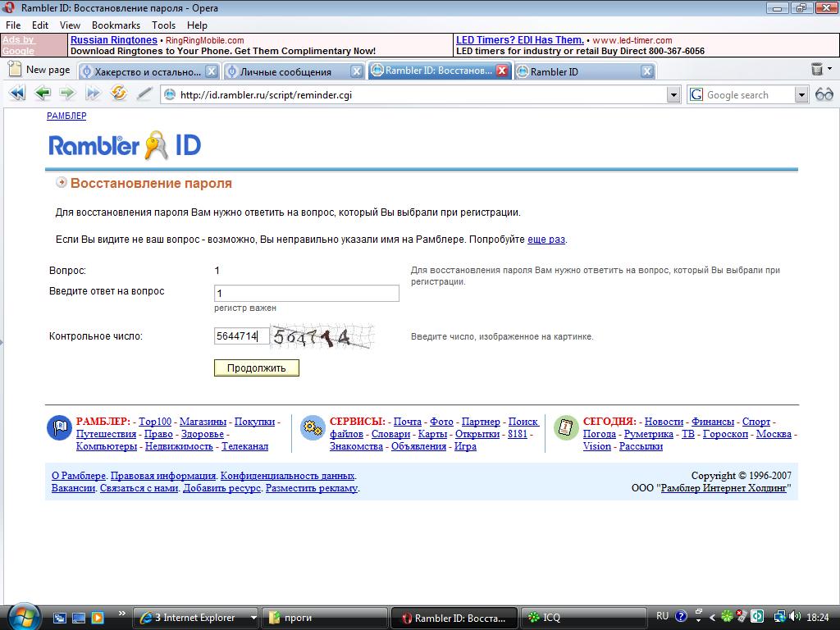This screenshot has width=840, height=630.
Task: Click the wand (pencil) toolbar icon
Action: point(144,94)
